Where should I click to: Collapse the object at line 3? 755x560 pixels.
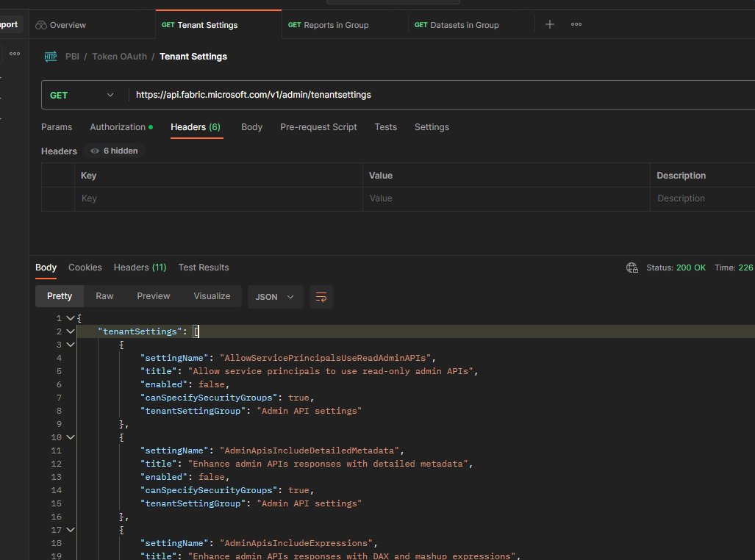pos(71,345)
